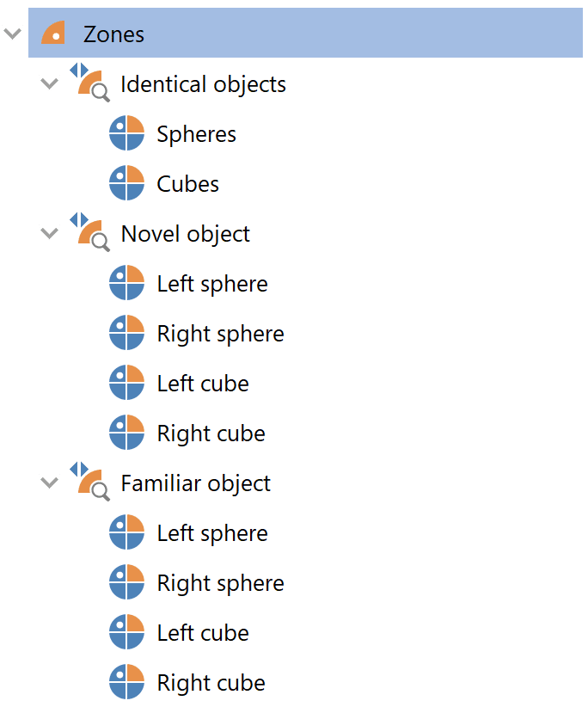Select the zone group icon next to Familiar object
Image resolution: width=588 pixels, height=707 pixels.
(90, 483)
